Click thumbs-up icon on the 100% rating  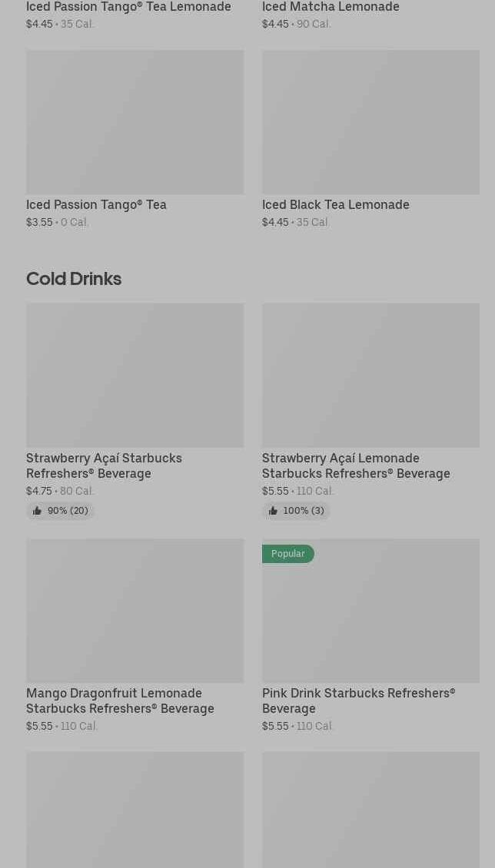coord(273,511)
